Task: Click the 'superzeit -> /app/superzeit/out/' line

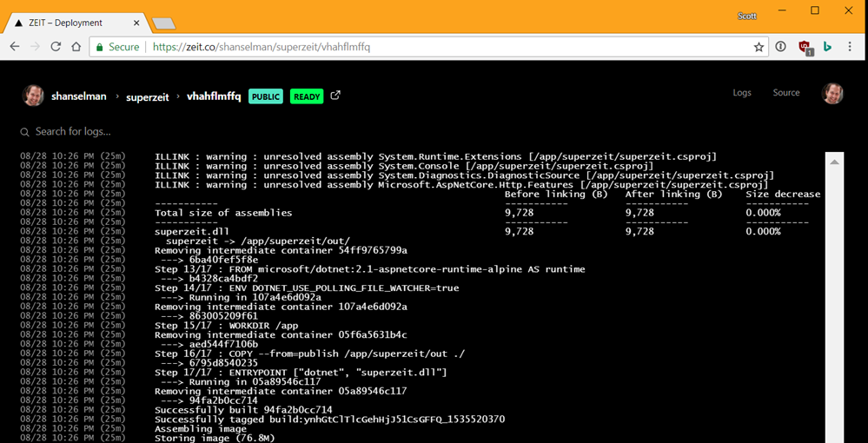Action: (x=258, y=241)
